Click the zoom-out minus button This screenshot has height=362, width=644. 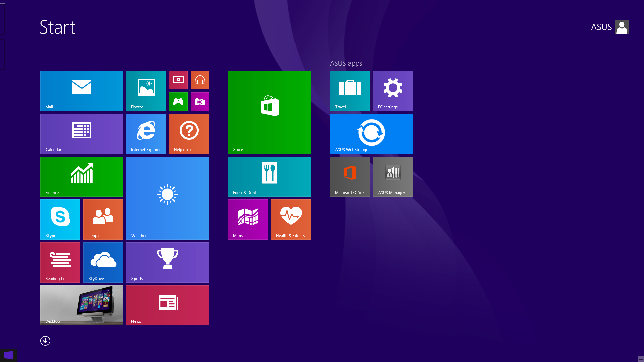[x=641, y=359]
